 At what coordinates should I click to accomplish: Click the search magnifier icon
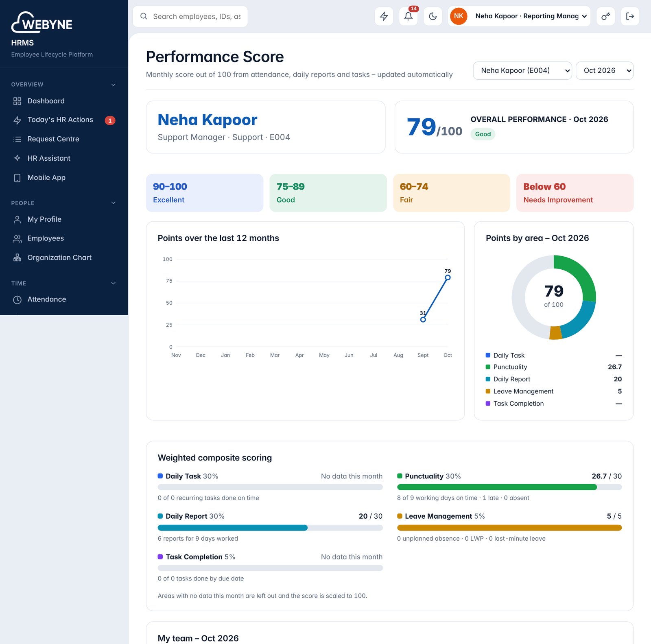[144, 16]
